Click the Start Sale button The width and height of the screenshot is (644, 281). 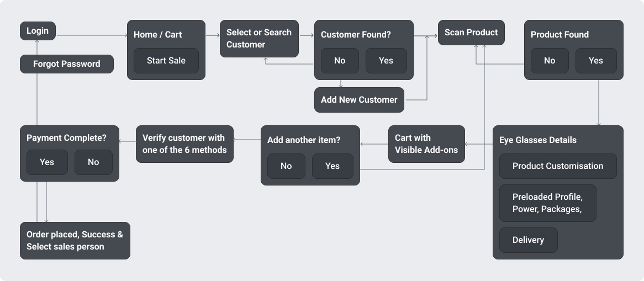coord(166,61)
